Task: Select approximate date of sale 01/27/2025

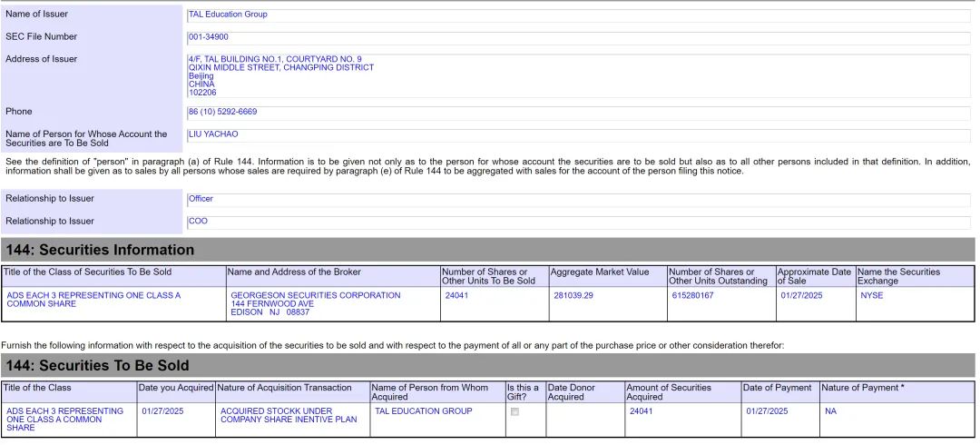Action: (x=801, y=295)
